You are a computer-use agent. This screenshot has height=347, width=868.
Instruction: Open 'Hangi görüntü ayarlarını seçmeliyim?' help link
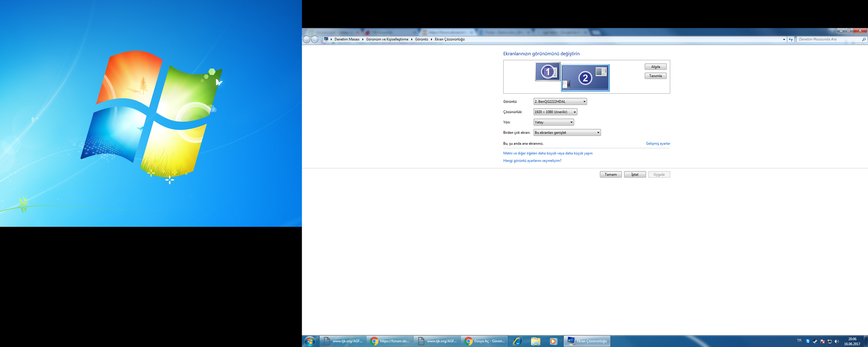[x=532, y=161]
